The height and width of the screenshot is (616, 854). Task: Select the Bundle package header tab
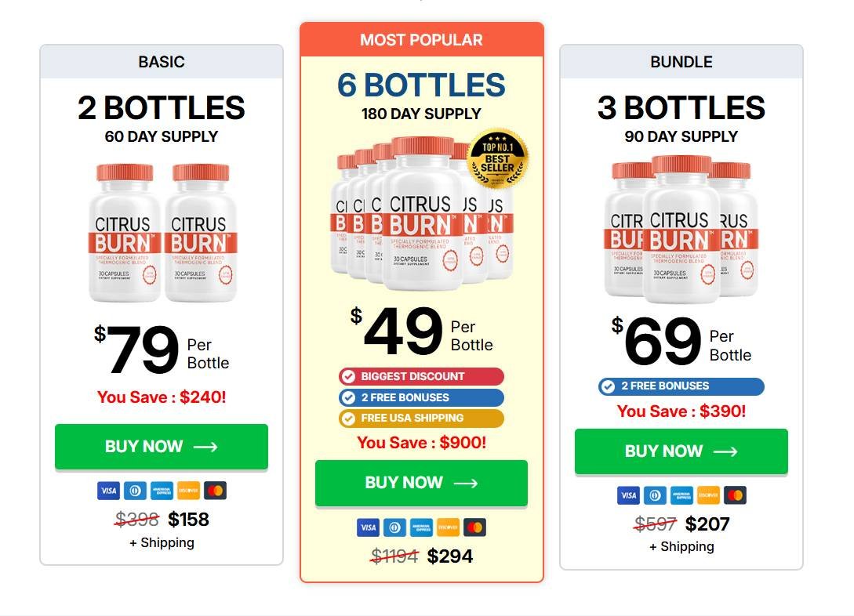681,62
